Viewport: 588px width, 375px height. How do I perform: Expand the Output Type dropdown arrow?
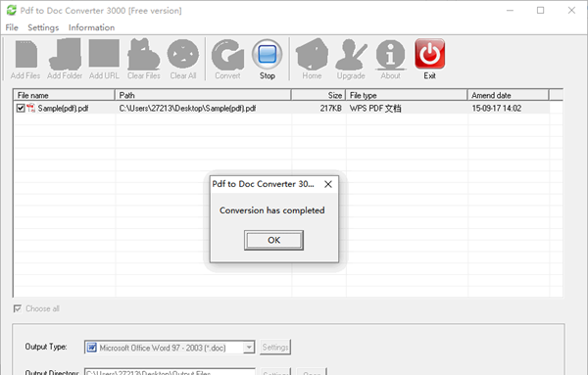(249, 348)
